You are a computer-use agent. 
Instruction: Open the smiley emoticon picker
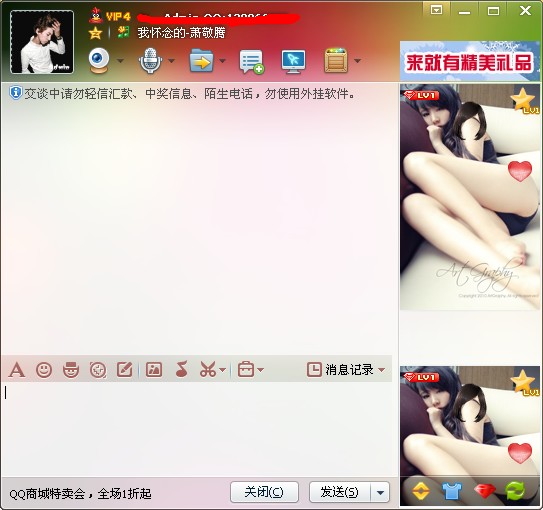[44, 370]
